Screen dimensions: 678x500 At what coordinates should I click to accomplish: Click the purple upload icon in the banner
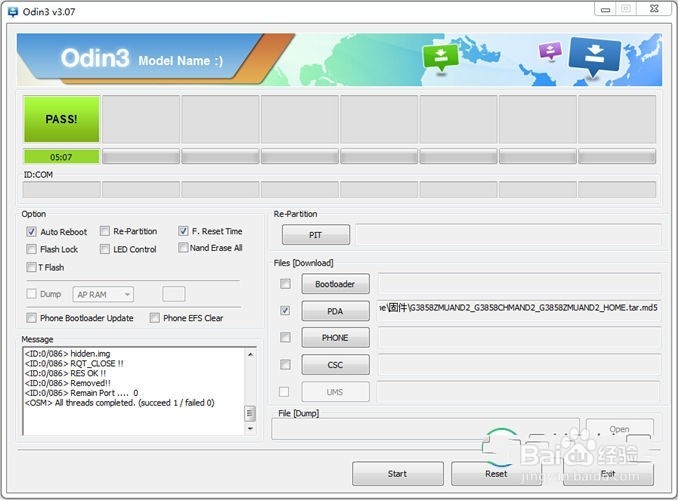click(550, 51)
